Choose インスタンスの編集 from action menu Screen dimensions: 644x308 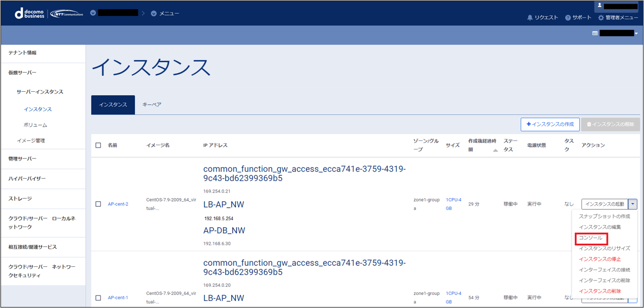[600, 227]
